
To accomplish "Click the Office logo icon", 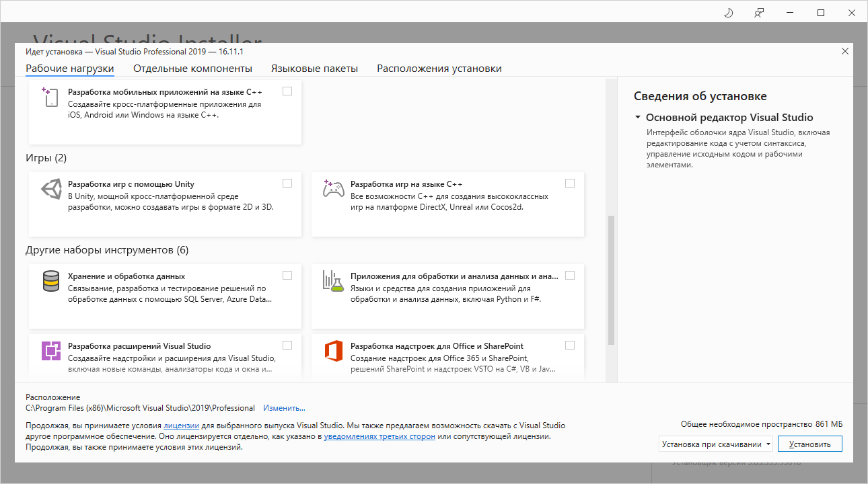I will point(334,351).
